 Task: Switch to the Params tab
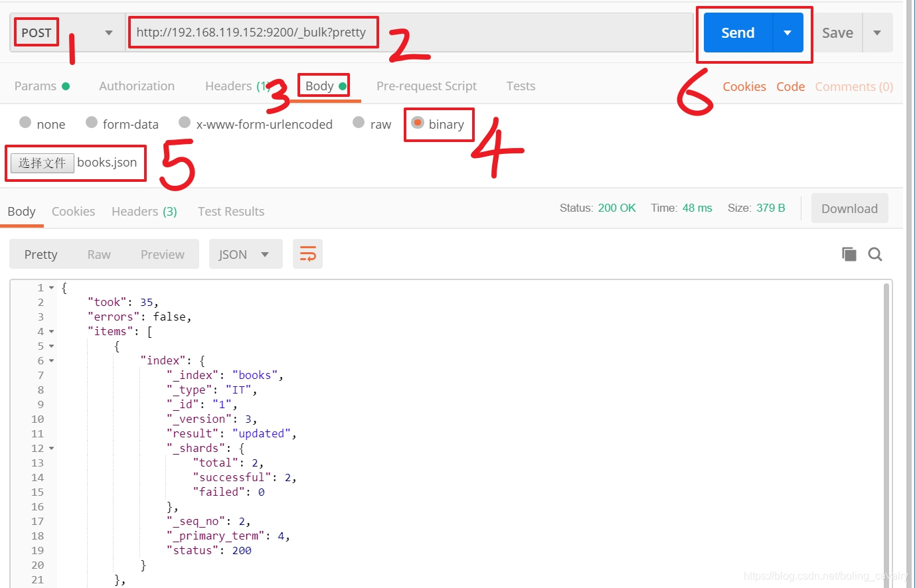42,86
